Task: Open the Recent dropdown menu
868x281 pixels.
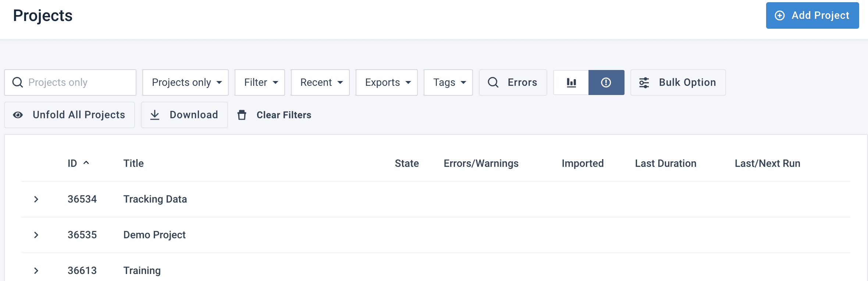Action: click(320, 82)
